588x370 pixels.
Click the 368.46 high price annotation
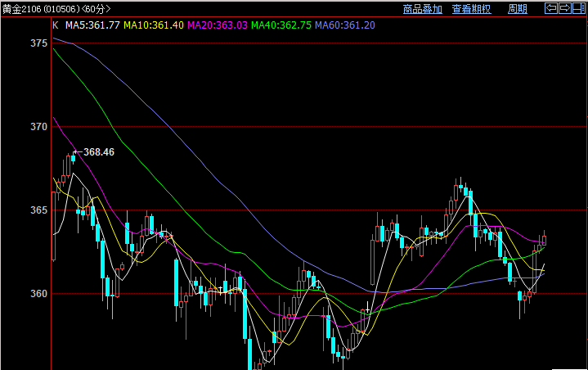tap(99, 152)
